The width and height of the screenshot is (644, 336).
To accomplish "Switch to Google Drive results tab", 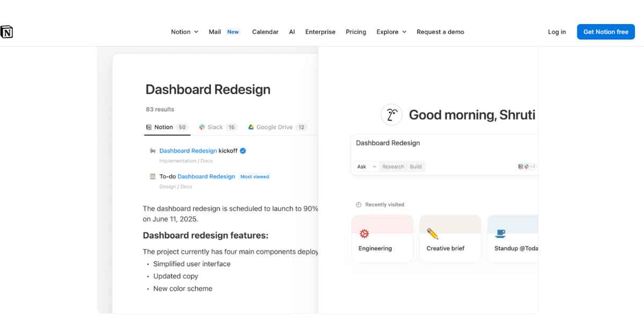I will [277, 127].
